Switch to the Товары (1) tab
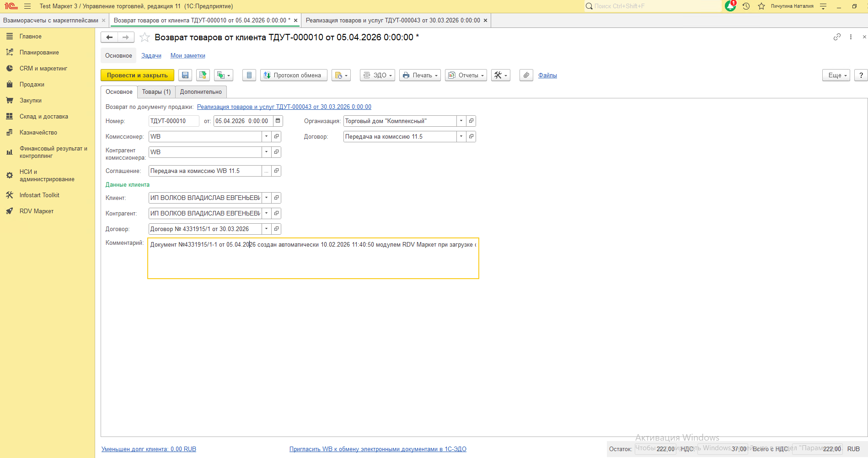This screenshot has height=458, width=868. point(156,92)
